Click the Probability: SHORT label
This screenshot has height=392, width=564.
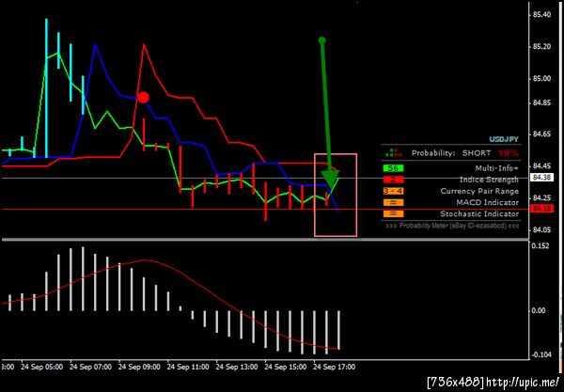pyautogui.click(x=451, y=153)
